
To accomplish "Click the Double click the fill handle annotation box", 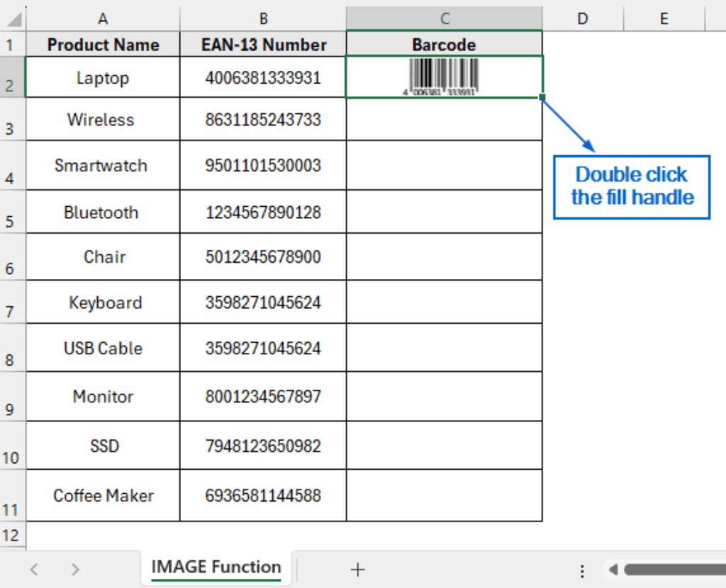I will pyautogui.click(x=631, y=186).
